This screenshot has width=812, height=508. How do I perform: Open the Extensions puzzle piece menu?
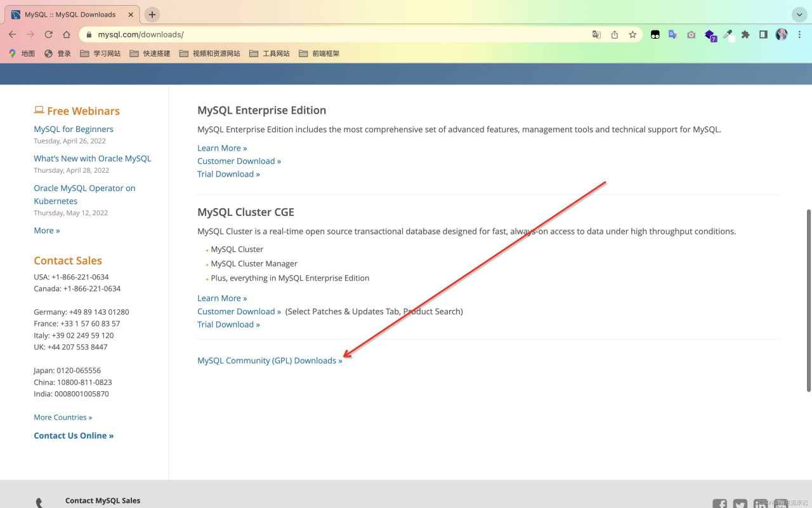click(745, 35)
